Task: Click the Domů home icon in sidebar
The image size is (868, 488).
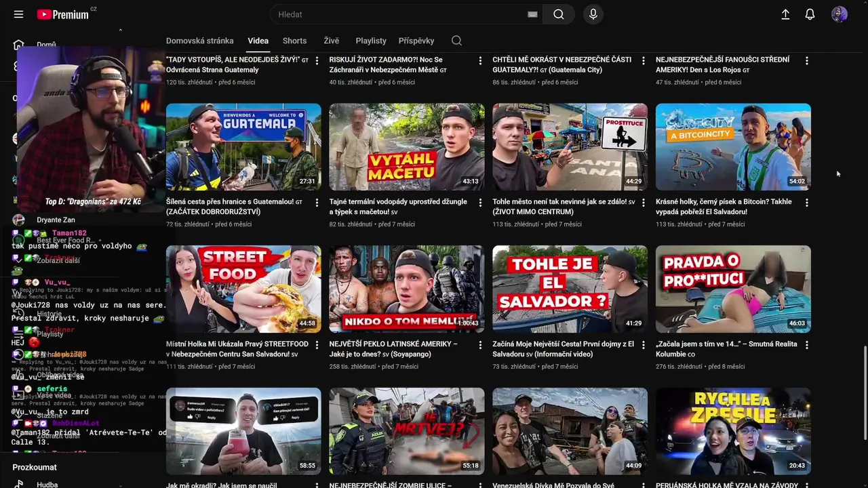Action: click(x=18, y=45)
